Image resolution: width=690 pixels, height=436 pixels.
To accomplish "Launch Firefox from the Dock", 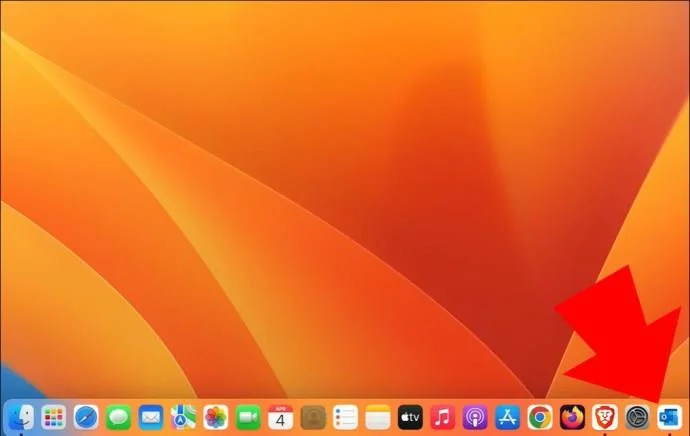I will [573, 417].
